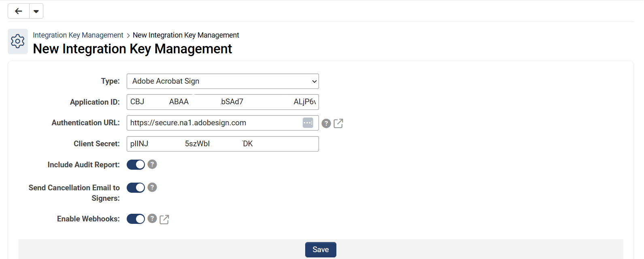Click the Enable Webhooks label
Viewport: 644px width, 259px height.
click(x=88, y=219)
